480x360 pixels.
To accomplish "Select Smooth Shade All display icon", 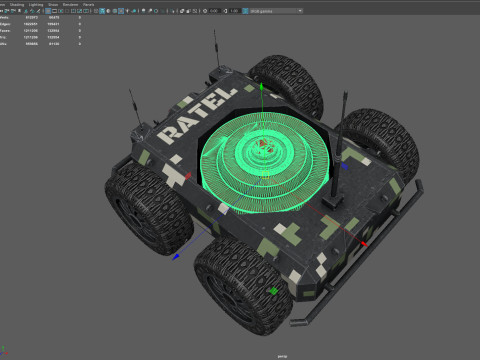I will point(102,11).
